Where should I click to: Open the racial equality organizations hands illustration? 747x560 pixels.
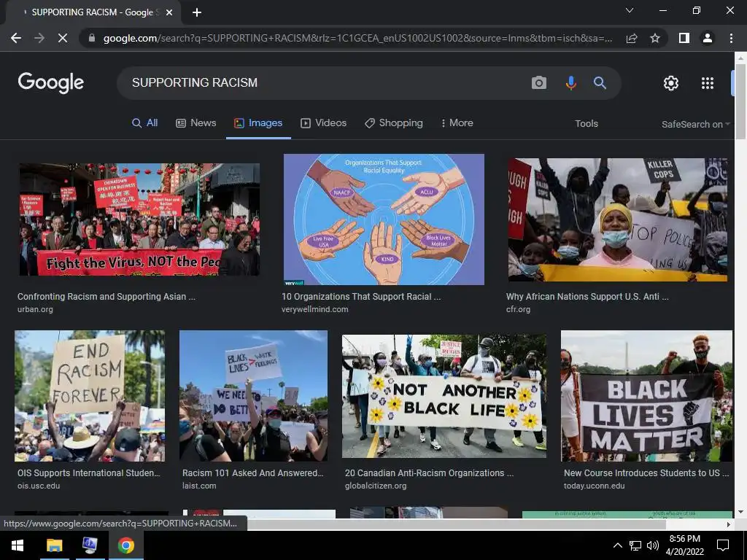384,219
